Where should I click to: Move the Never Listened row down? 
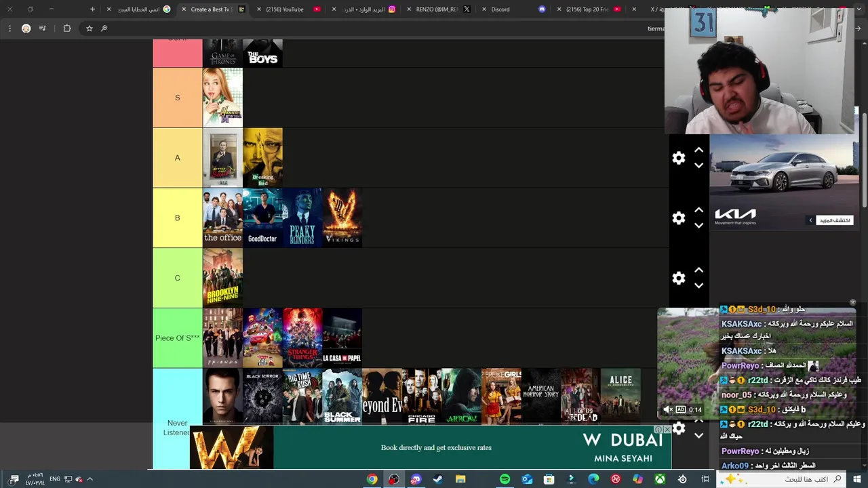click(699, 436)
